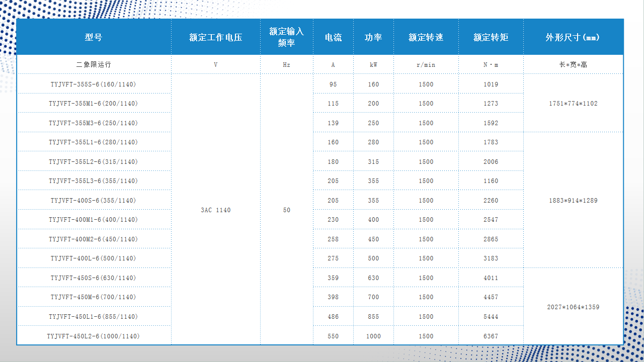This screenshot has width=644, height=362.
Task: Select the N·m unit cell
Action: coord(491,65)
